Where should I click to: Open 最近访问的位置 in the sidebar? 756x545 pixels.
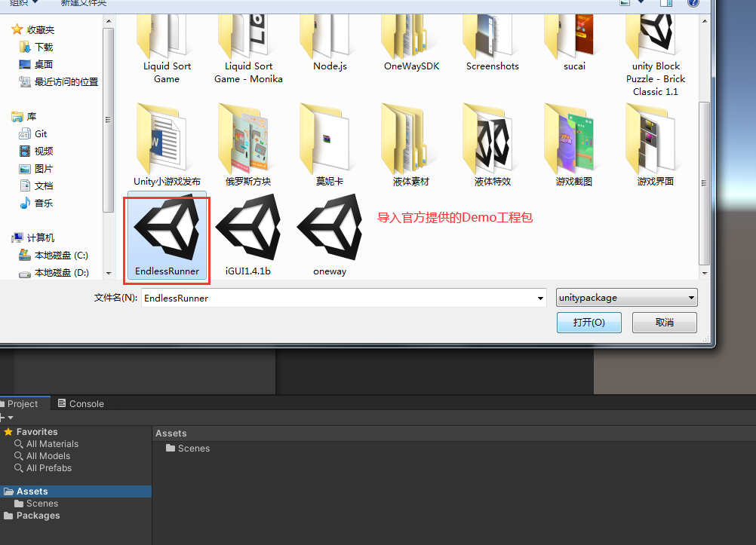[x=58, y=82]
